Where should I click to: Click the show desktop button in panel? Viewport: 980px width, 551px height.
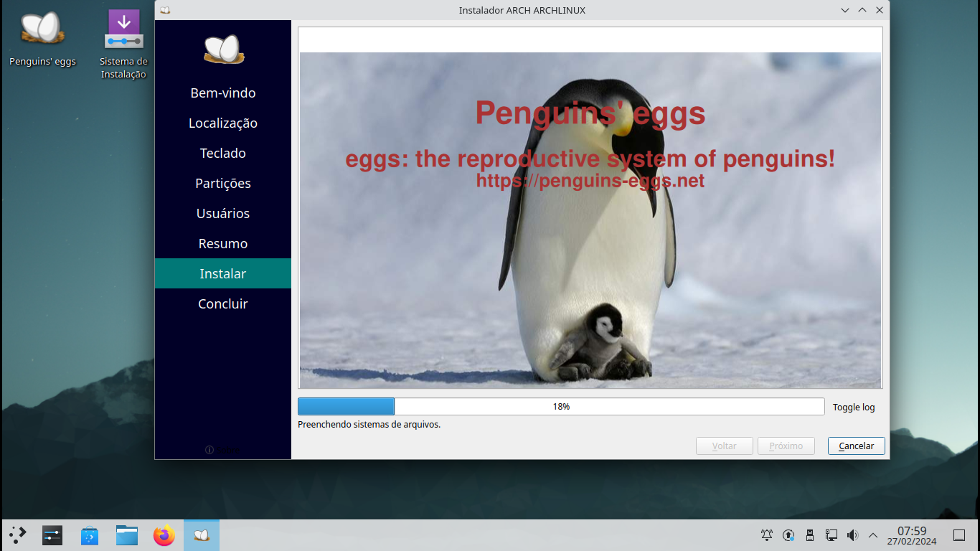click(959, 535)
